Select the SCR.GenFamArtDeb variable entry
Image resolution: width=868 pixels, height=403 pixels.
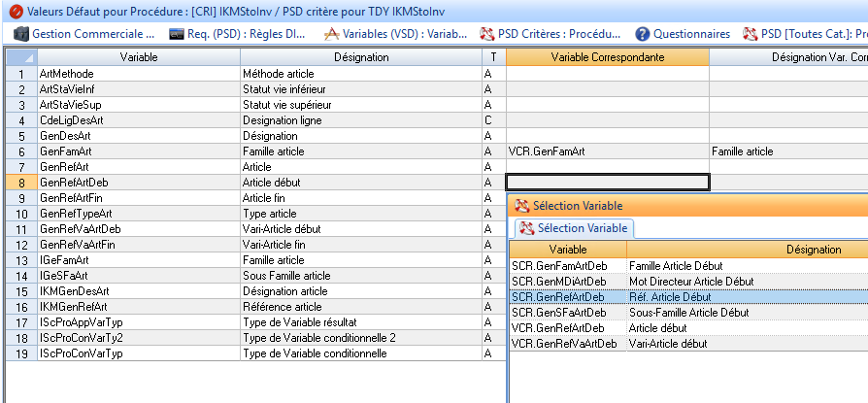point(560,265)
